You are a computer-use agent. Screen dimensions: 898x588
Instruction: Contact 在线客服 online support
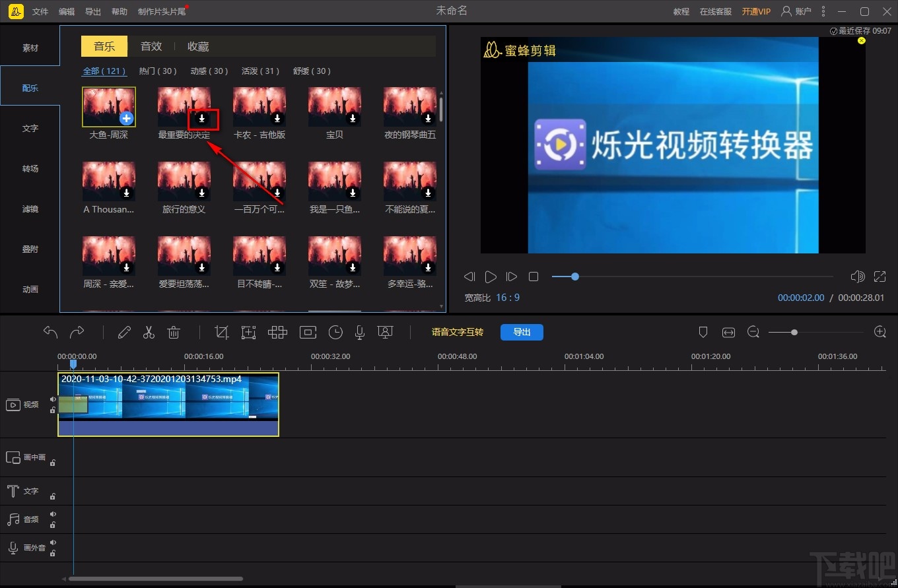(716, 12)
